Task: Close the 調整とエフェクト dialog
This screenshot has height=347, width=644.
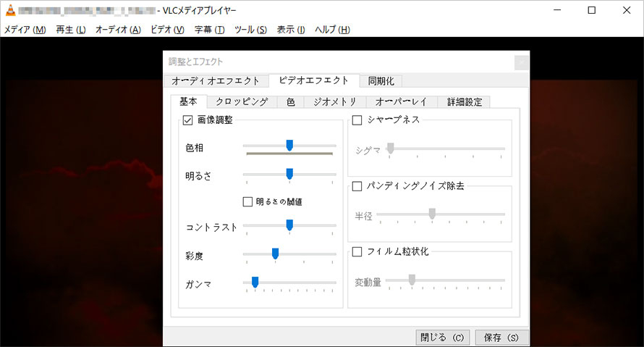Action: coord(522,62)
